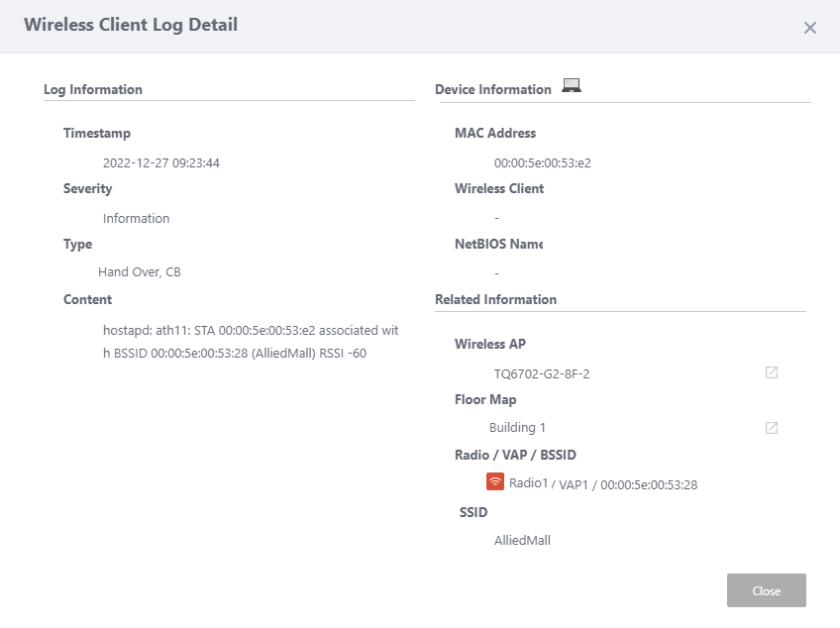Click the SSID value AlliedMall
The height and width of the screenshot is (628, 840).
(x=522, y=541)
